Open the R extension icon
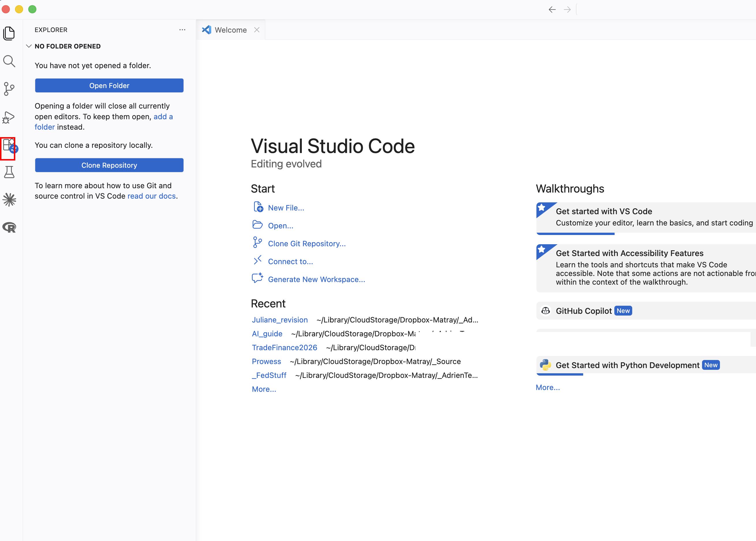This screenshot has width=756, height=541. (9, 227)
